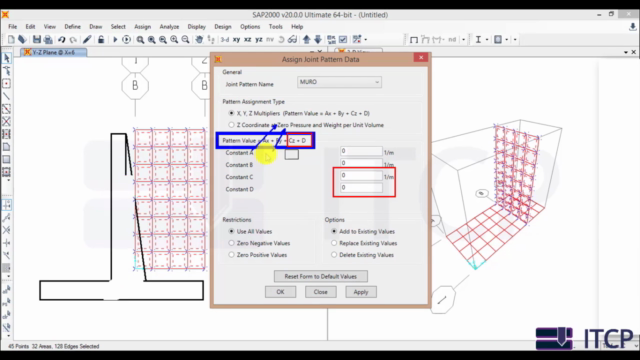Expand the dropdown arrow beside the shell section icon

(507, 40)
